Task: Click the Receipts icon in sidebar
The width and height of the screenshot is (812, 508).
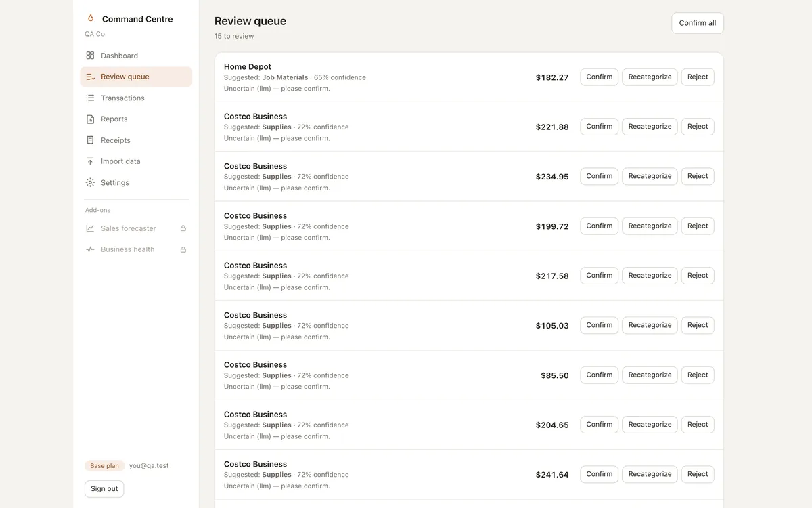Action: (90, 140)
